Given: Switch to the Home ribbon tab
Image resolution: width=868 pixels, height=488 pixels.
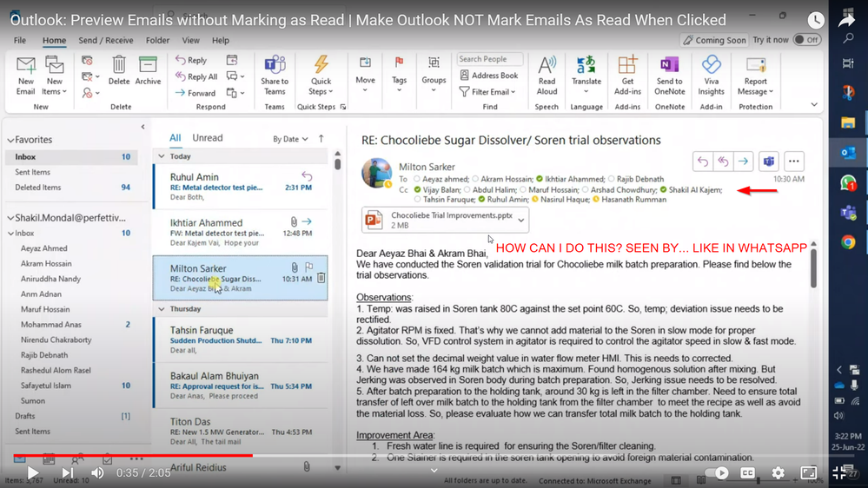Looking at the screenshot, I should [x=54, y=41].
